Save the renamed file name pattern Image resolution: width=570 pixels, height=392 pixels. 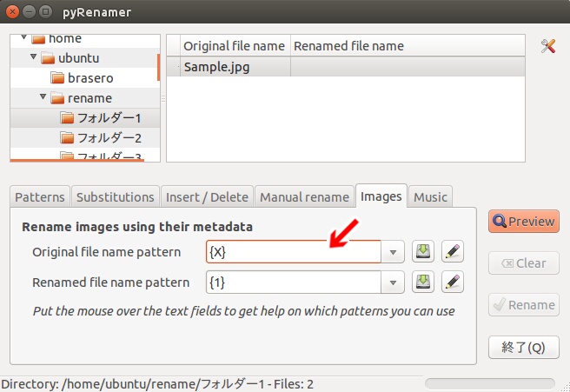423,282
